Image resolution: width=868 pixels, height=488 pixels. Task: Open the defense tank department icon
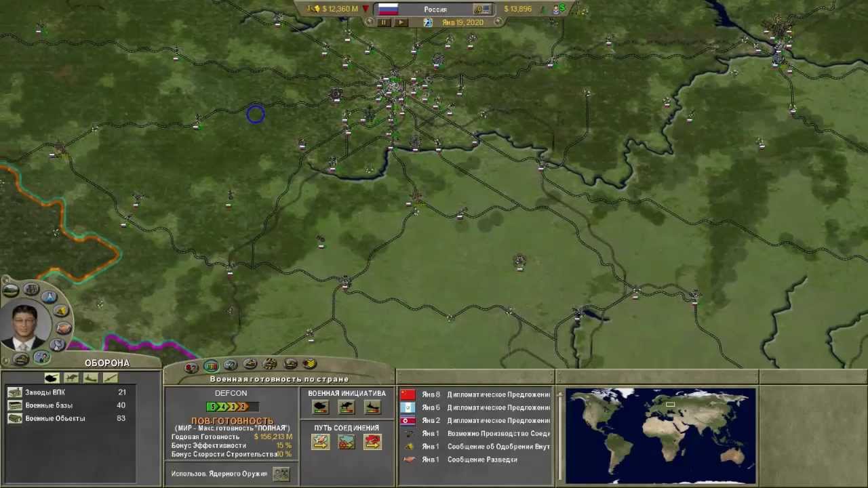pos(21,359)
